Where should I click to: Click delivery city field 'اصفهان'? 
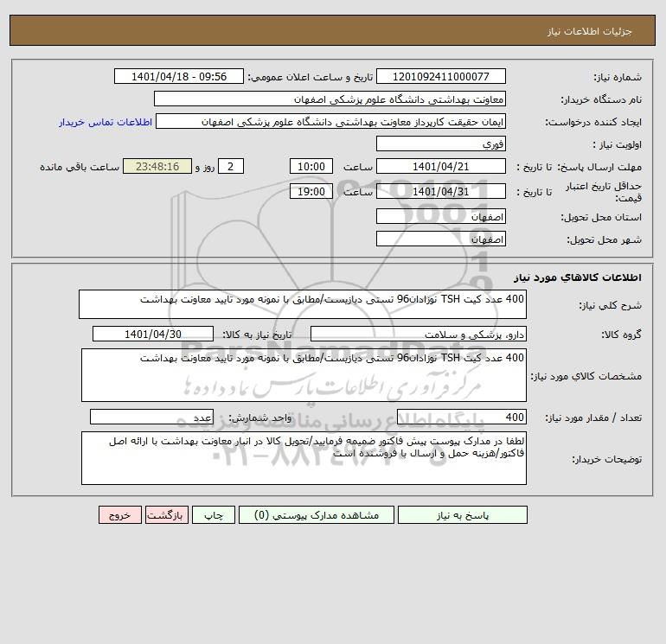(x=441, y=239)
